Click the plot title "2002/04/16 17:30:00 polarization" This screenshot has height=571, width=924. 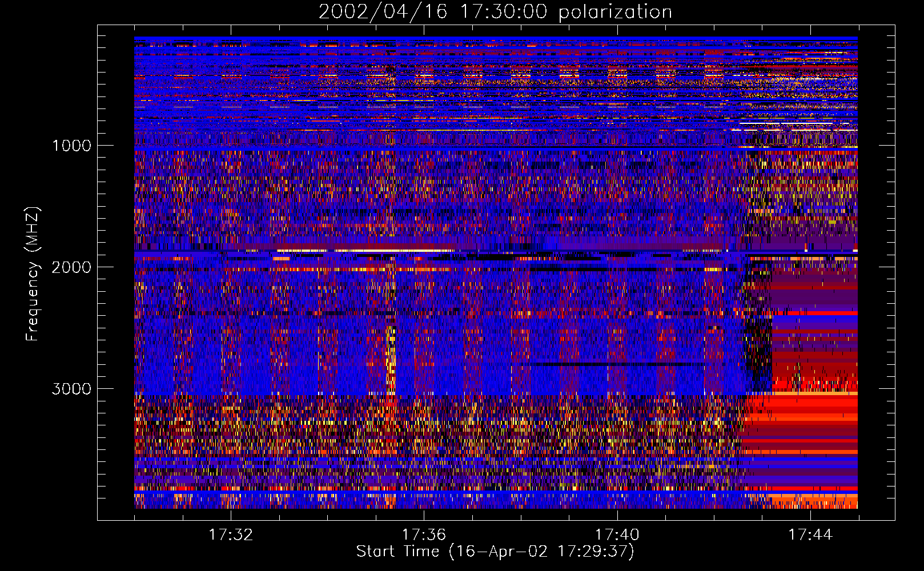point(495,11)
